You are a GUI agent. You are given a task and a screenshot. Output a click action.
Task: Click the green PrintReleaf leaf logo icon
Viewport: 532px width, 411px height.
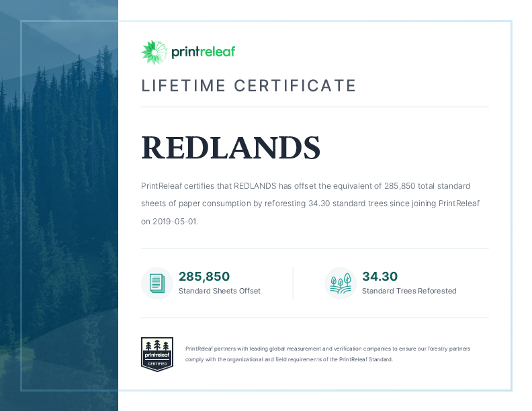point(153,52)
